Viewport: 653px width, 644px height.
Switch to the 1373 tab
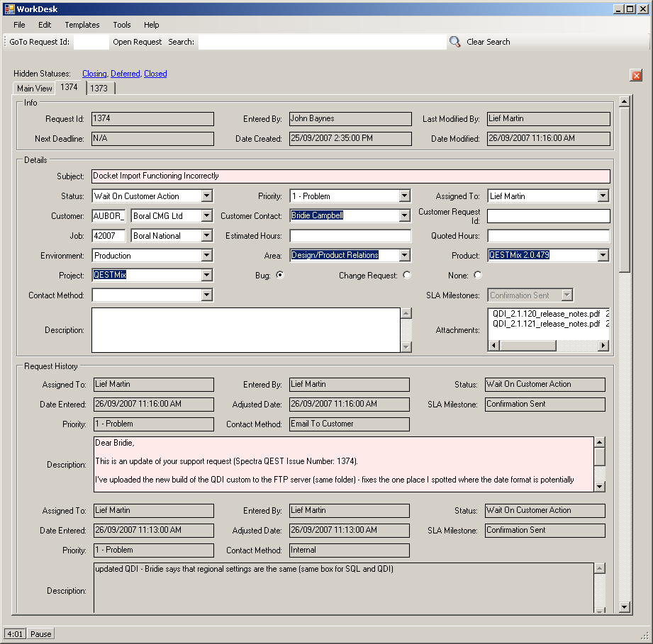pyautogui.click(x=99, y=89)
